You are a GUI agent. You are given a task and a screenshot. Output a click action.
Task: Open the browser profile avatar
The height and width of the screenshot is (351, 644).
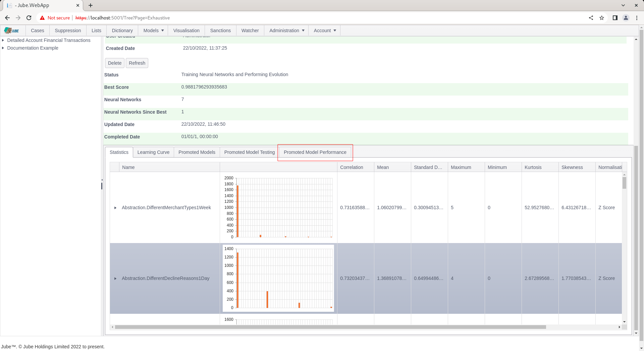(626, 18)
